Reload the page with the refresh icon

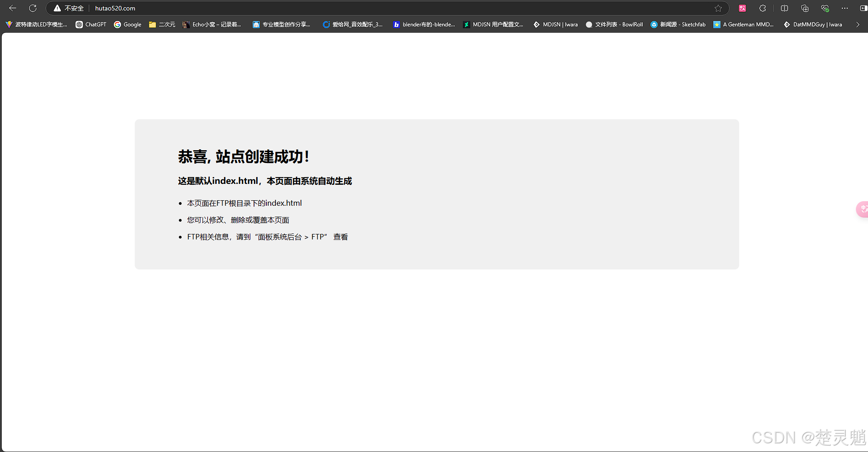pyautogui.click(x=33, y=8)
